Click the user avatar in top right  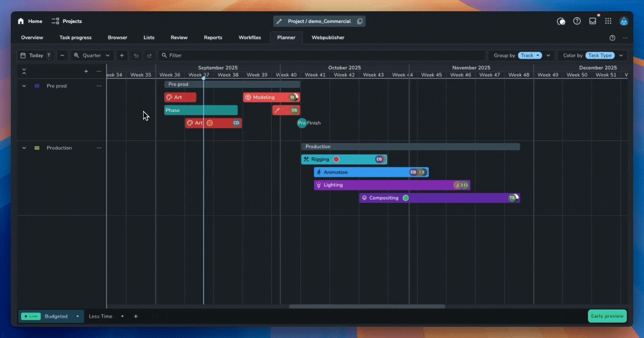[x=624, y=21]
